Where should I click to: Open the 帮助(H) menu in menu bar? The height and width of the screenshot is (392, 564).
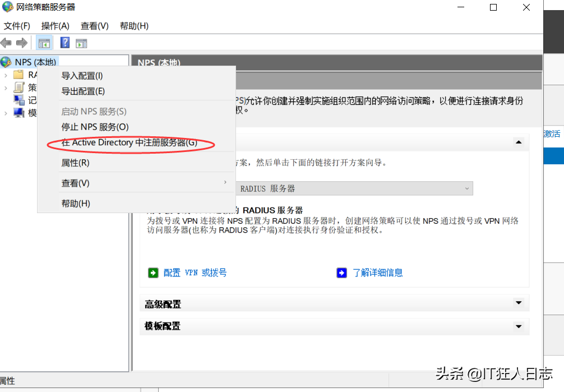pyautogui.click(x=134, y=26)
